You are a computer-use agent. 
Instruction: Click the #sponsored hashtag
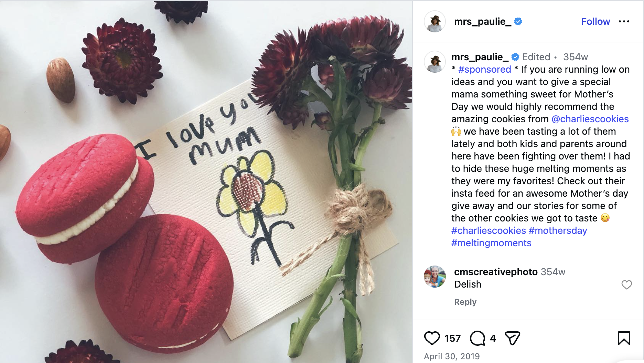(484, 69)
